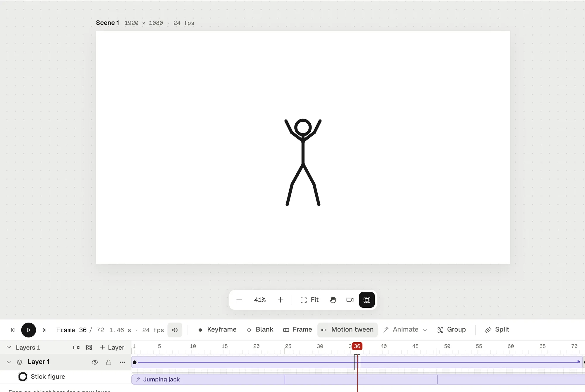Viewport: 585px width, 392px height.
Task: Click the Scene 1 title
Action: coord(107,23)
